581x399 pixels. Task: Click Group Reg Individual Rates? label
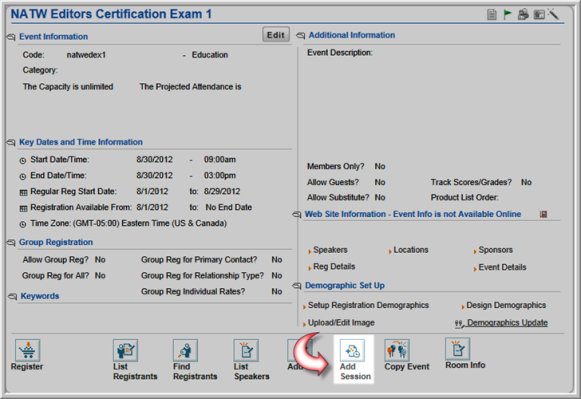pos(193,292)
